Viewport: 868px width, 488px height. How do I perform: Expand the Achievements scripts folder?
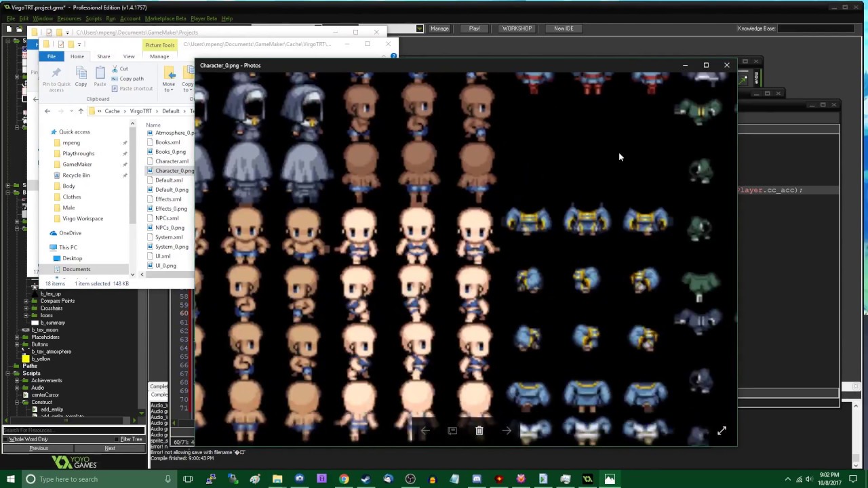point(18,380)
